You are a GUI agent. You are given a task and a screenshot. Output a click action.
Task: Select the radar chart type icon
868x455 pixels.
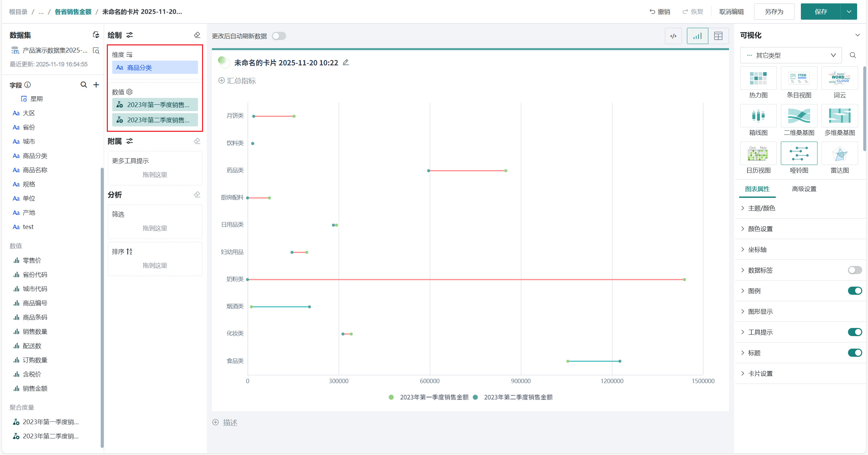[x=840, y=153]
